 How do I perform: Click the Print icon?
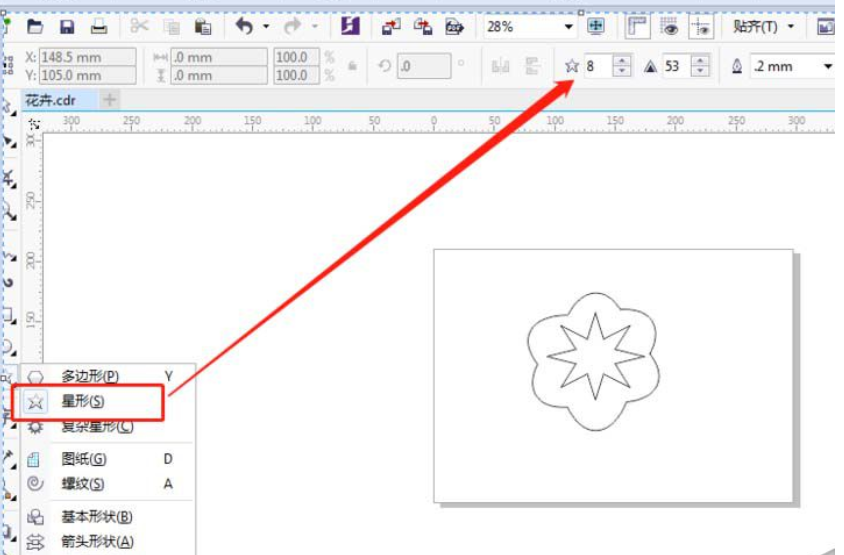[x=99, y=26]
